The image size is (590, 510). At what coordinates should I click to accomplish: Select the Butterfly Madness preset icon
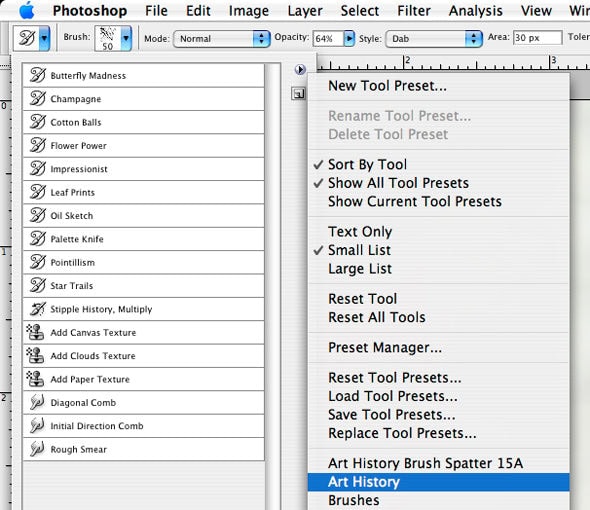tap(38, 75)
